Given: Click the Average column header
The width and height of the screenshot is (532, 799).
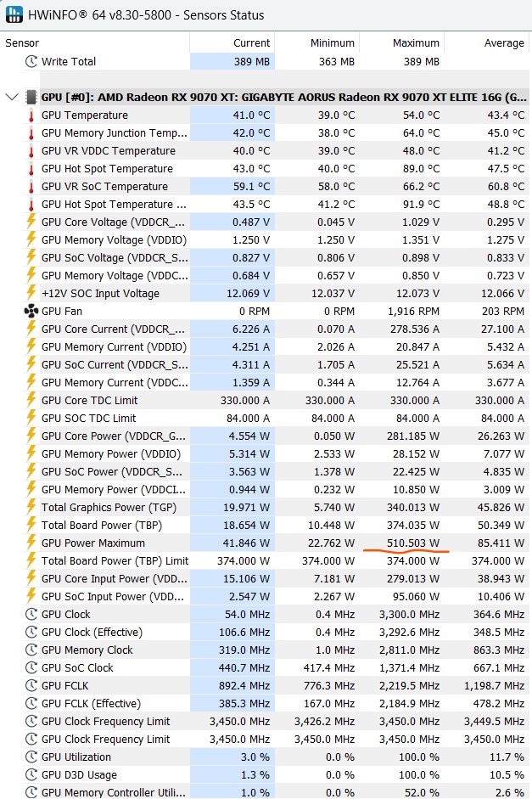Looking at the screenshot, I should tap(504, 43).
